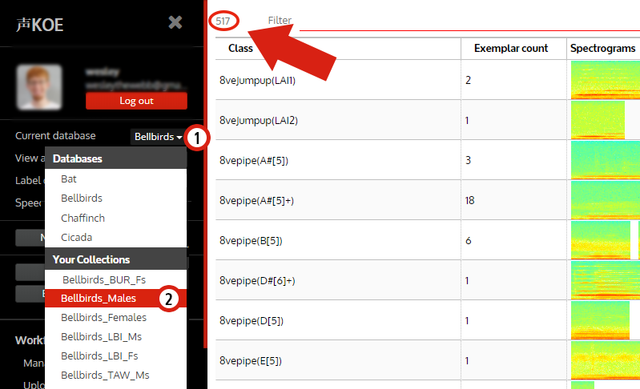Screen dimensions: 640x389
Task: Click the Koe logo
Action: click(40, 25)
